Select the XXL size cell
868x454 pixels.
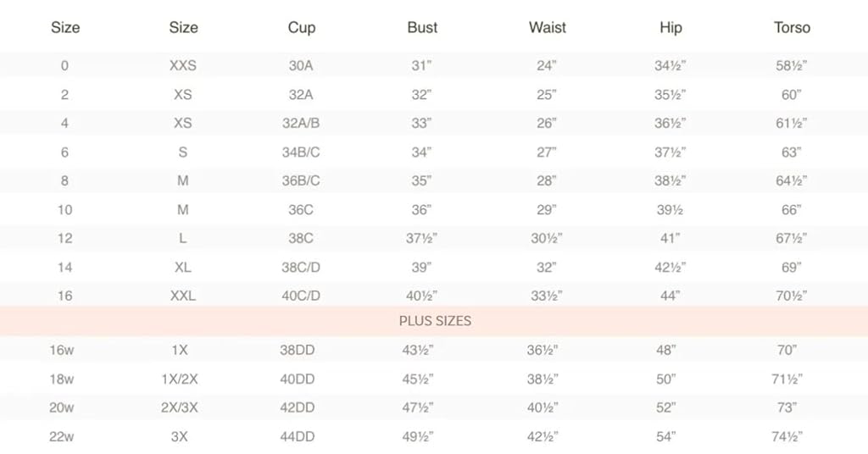pos(183,296)
